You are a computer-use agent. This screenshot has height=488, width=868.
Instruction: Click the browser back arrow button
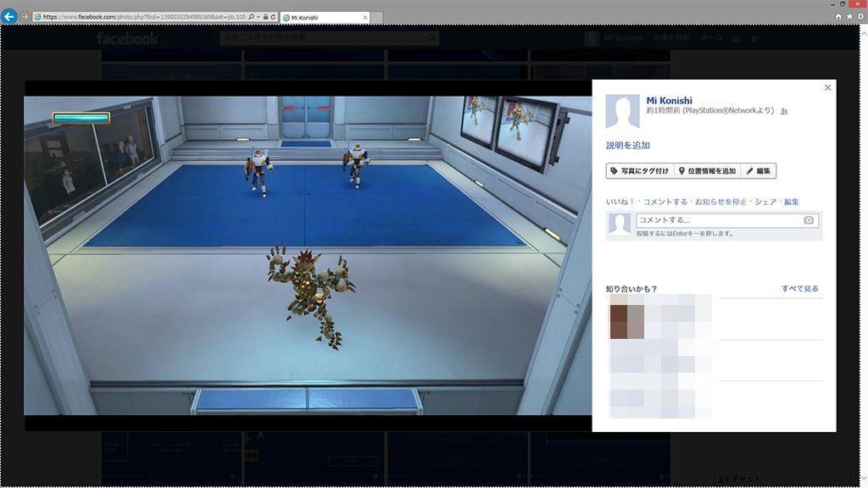(x=10, y=17)
